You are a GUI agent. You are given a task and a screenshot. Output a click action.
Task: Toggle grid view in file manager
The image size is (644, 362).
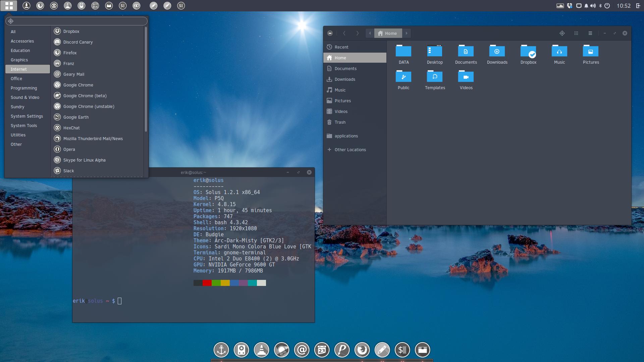pos(576,33)
